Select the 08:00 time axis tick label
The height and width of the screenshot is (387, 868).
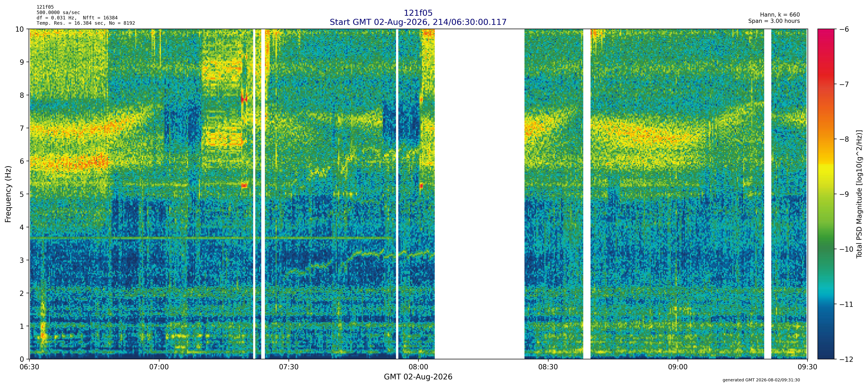point(419,367)
